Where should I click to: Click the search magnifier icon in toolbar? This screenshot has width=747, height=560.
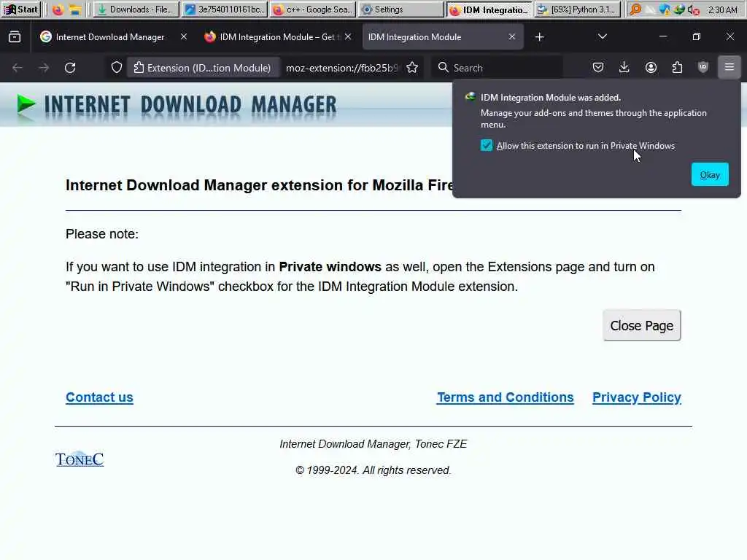[x=444, y=67]
